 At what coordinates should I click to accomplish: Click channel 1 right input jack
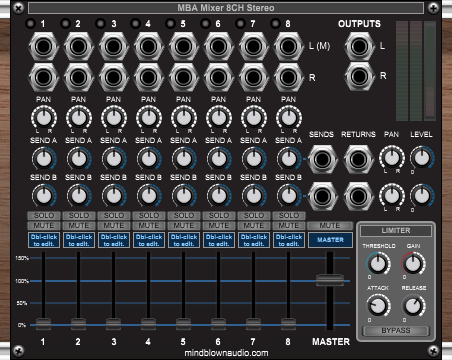(44, 77)
